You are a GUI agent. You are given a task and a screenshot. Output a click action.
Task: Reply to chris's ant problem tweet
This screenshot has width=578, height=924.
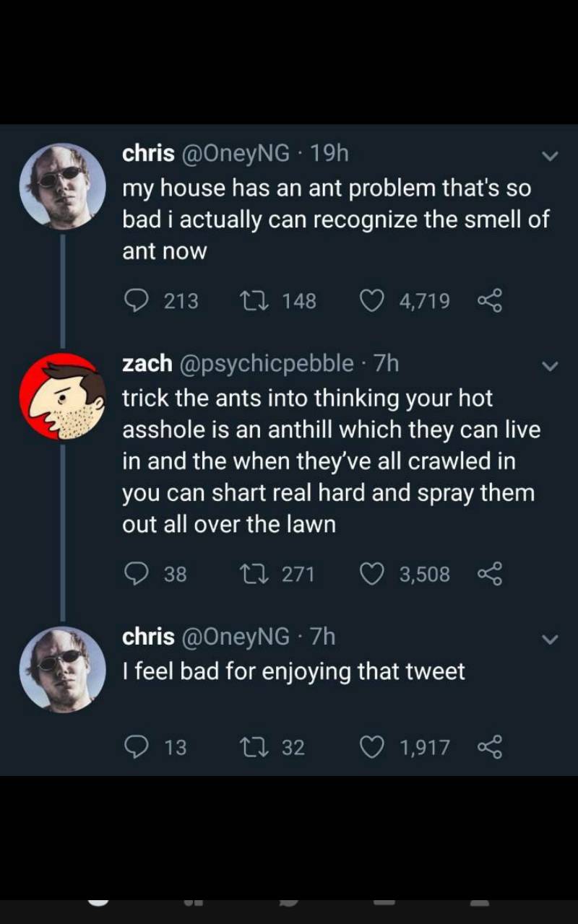(137, 300)
